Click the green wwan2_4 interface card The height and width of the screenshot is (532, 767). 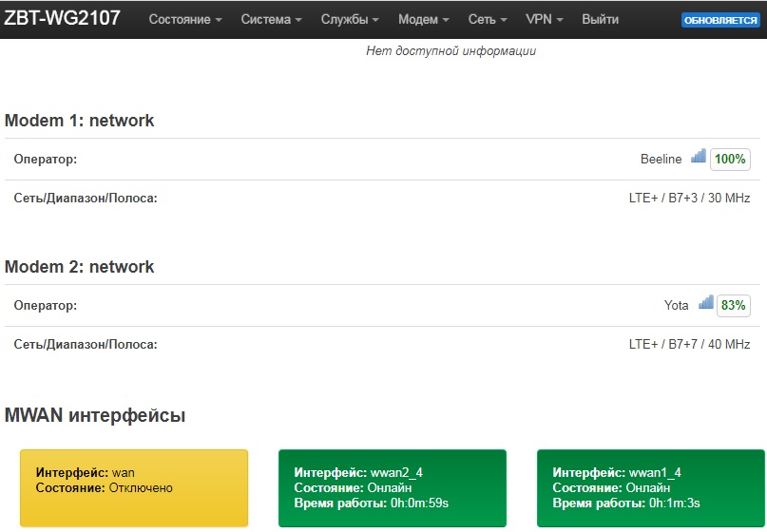393,488
